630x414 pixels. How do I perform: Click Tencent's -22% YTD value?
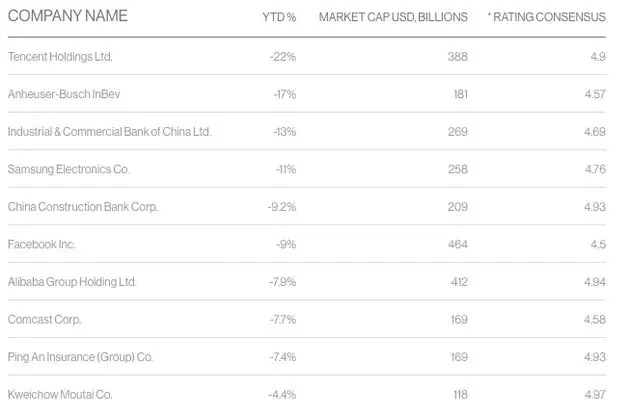(283, 57)
